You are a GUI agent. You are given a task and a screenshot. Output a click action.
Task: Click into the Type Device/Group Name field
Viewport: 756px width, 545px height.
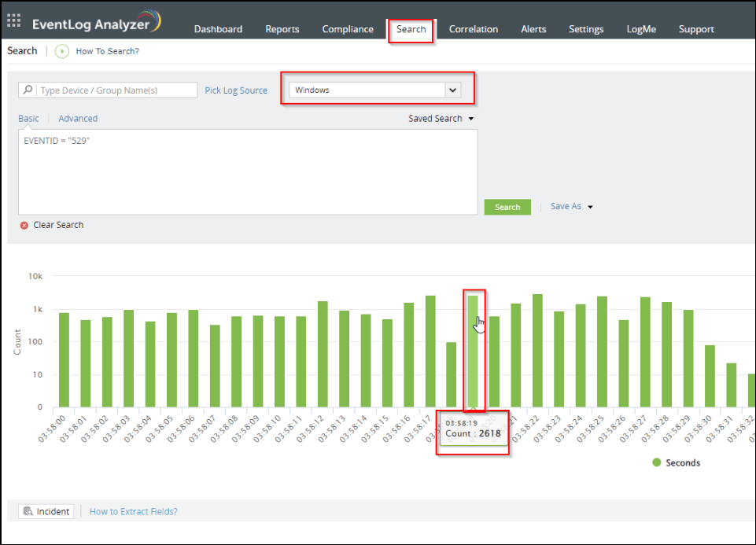[114, 90]
